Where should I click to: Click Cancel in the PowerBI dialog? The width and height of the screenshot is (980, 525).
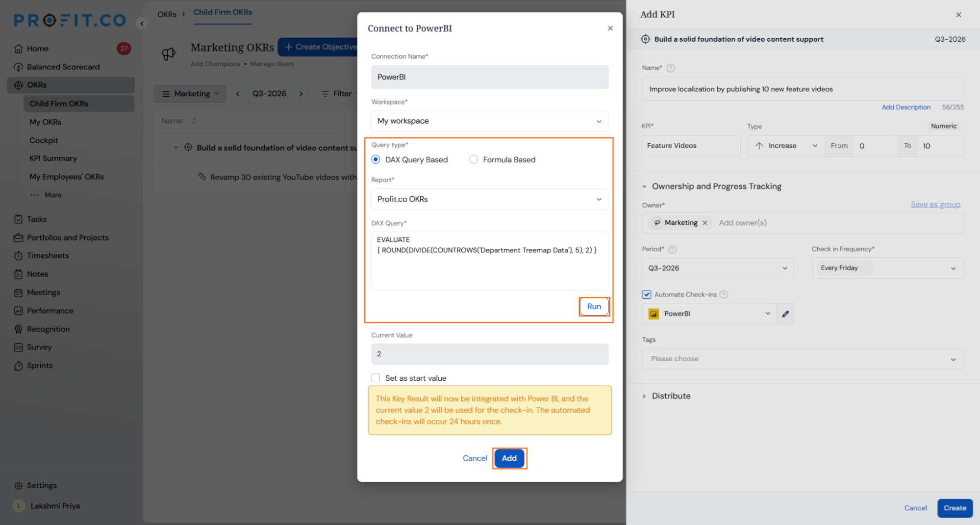[x=475, y=458]
